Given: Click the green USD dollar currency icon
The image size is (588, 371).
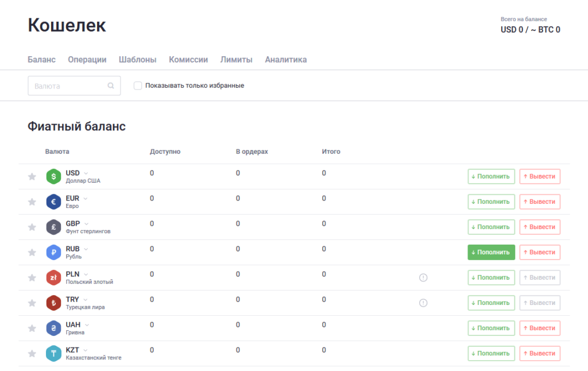Looking at the screenshot, I should (x=53, y=177).
